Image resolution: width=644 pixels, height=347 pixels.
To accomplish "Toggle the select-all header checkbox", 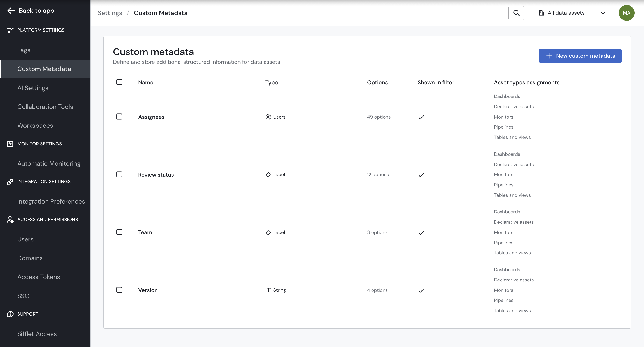I will [x=119, y=82].
